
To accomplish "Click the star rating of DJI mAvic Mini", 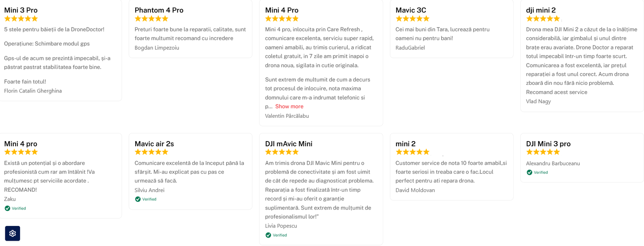I will coord(282,152).
